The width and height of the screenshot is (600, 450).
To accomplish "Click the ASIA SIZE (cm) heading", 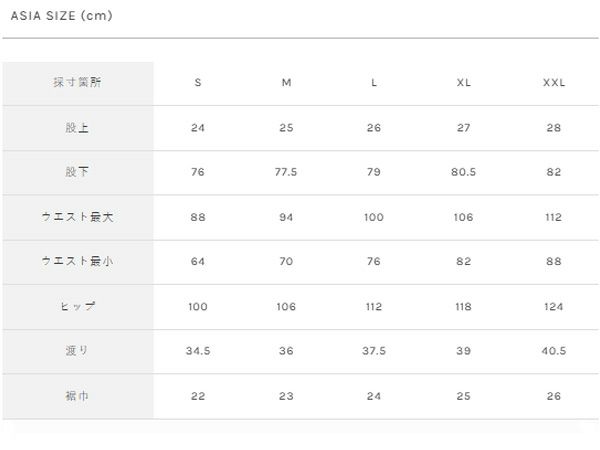I will [x=61, y=16].
